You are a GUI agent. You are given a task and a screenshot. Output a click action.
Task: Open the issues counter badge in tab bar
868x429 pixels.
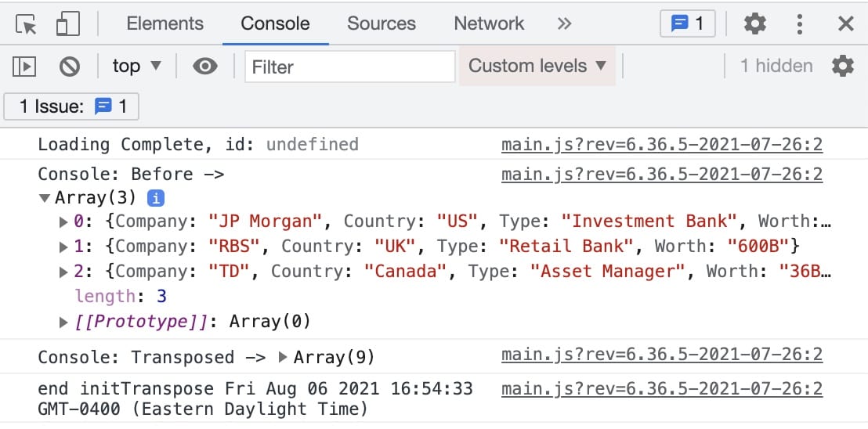point(688,23)
